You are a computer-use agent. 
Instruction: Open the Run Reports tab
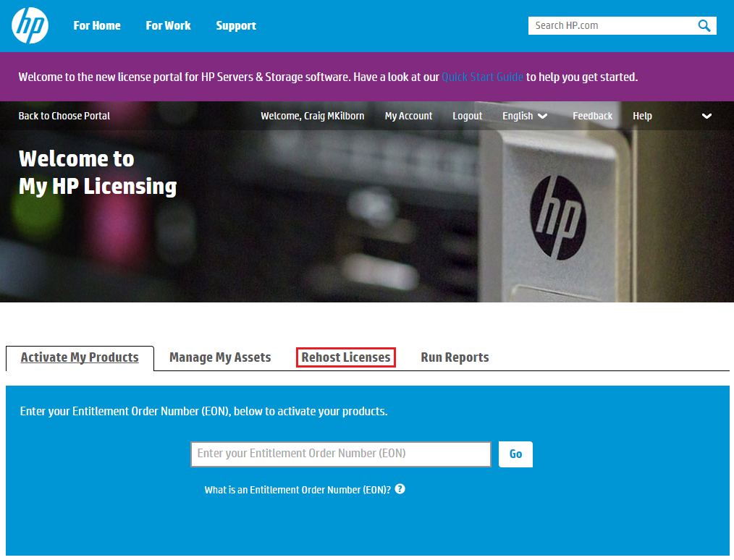[455, 357]
